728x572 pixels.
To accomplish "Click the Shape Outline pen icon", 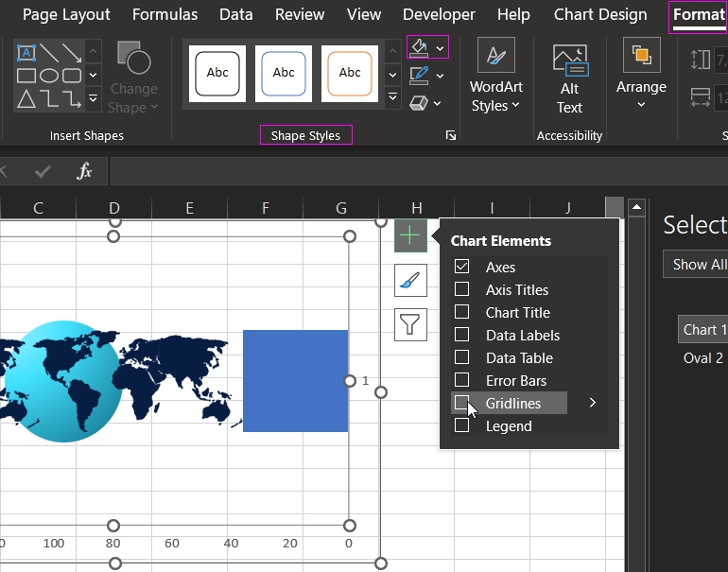I will [x=419, y=75].
